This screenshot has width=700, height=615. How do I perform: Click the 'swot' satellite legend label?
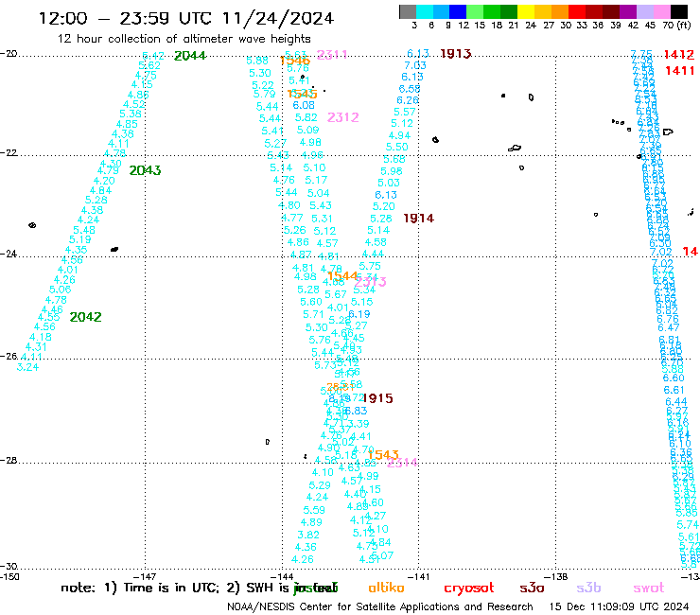coord(649,589)
